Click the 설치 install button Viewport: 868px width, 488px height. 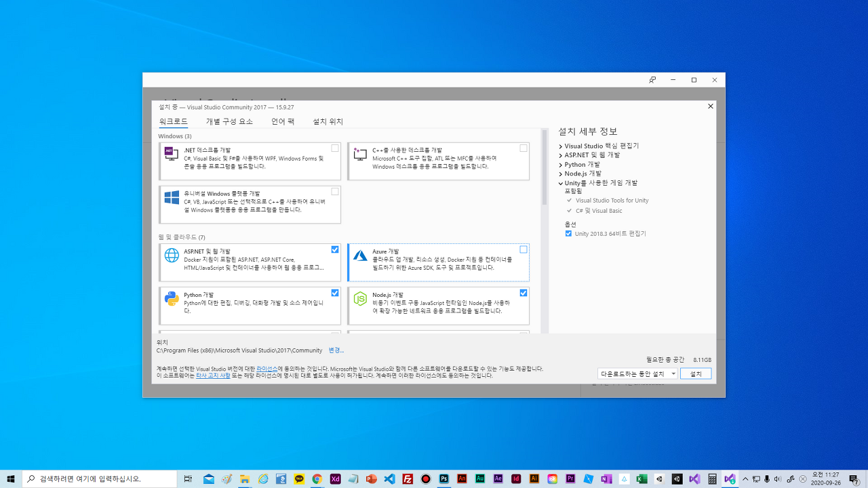[696, 373]
